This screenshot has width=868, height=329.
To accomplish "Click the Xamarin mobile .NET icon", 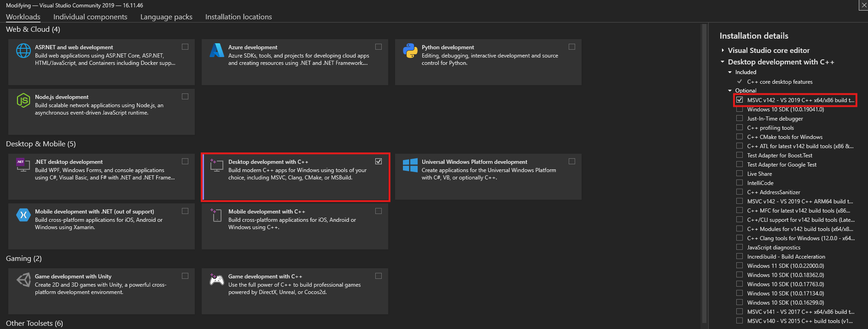I will coord(23,215).
